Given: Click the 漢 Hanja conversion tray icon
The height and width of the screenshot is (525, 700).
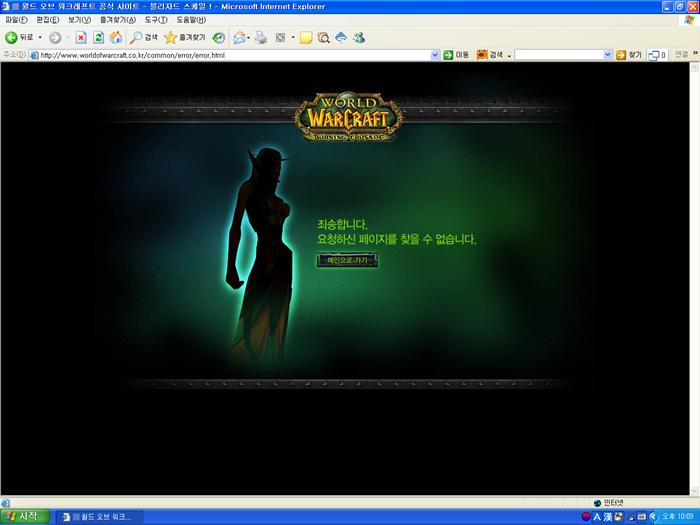Looking at the screenshot, I should pyautogui.click(x=608, y=517).
